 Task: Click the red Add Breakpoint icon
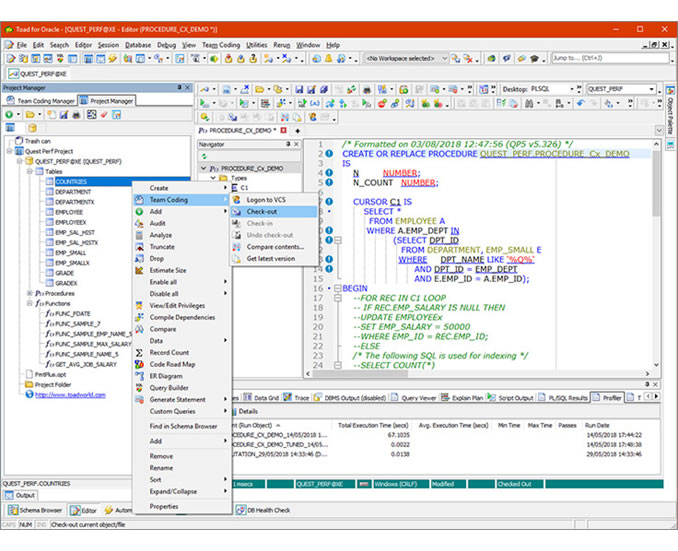tap(382, 103)
